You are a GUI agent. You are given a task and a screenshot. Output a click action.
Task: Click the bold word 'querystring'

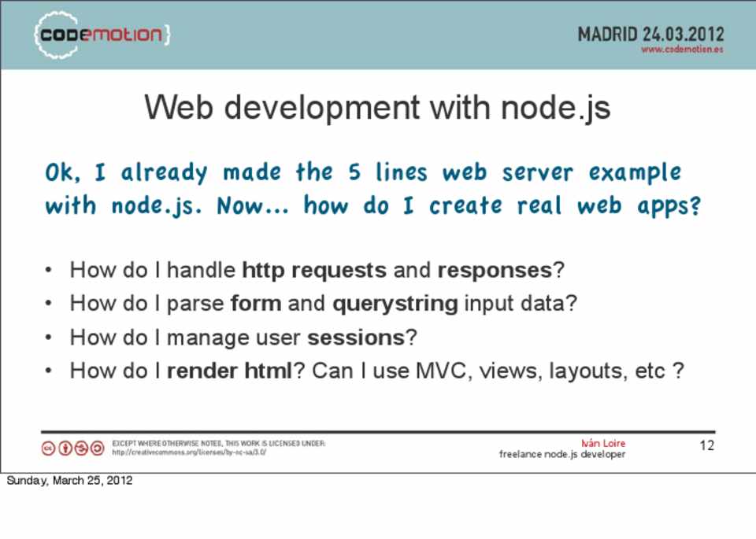pyautogui.click(x=395, y=303)
